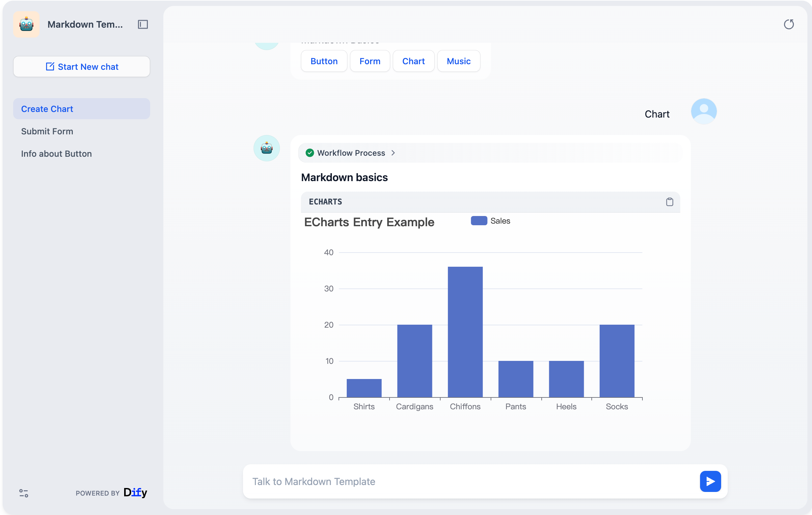
Task: Click the Dify logo link
Action: (135, 492)
